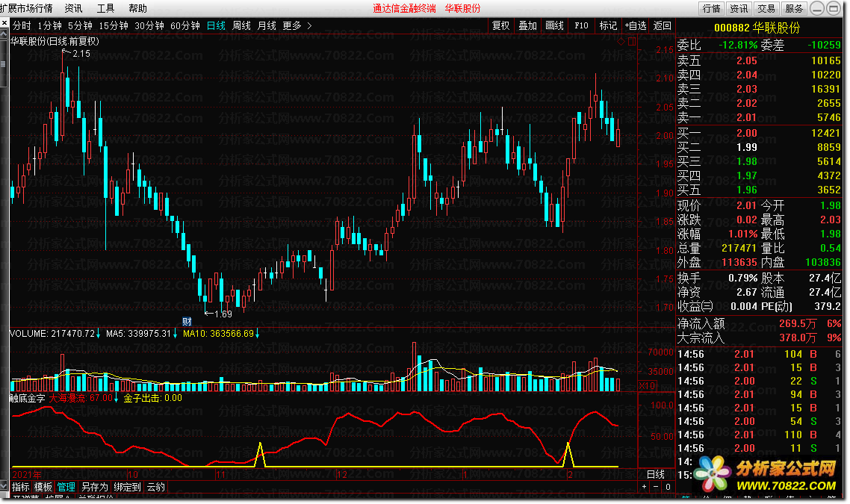Select the 15分钟 period tab
The width and height of the screenshot is (850, 504).
coord(114,25)
